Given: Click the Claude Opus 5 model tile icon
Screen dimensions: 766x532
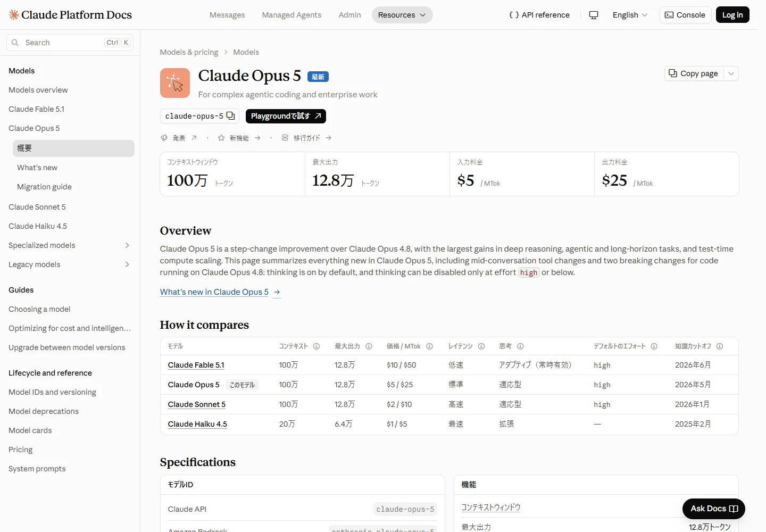Looking at the screenshot, I should pos(175,83).
